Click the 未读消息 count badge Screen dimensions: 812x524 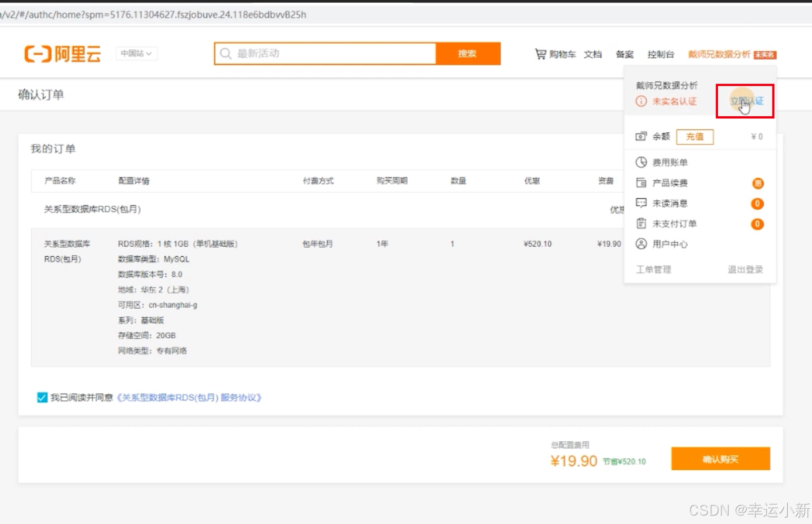pos(757,204)
